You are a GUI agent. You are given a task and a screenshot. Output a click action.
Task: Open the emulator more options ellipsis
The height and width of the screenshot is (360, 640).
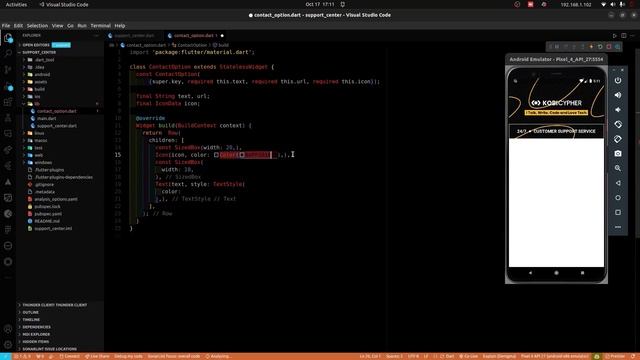coord(618,227)
